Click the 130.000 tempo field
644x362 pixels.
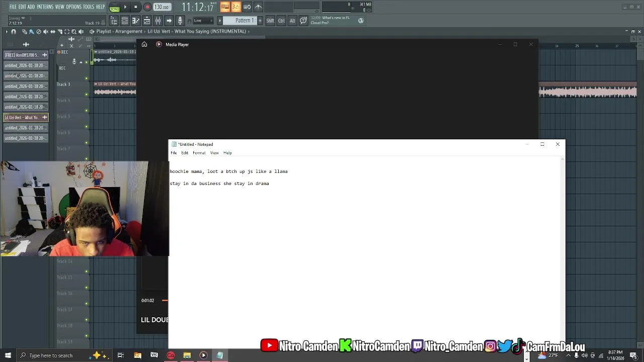coord(162,7)
